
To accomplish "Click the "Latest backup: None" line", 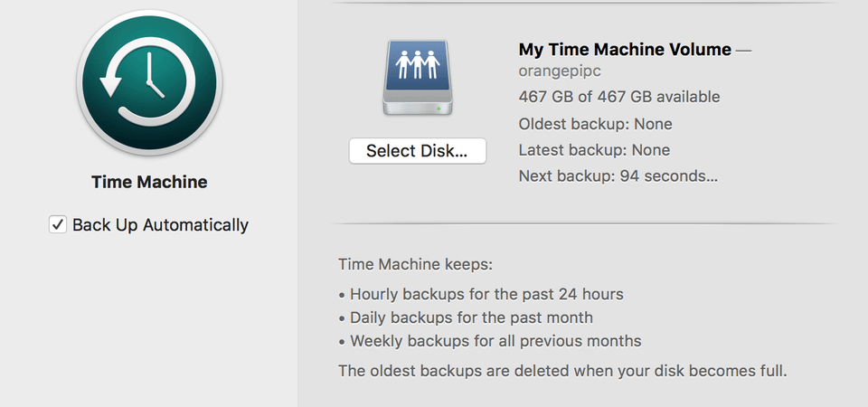I will click(594, 150).
